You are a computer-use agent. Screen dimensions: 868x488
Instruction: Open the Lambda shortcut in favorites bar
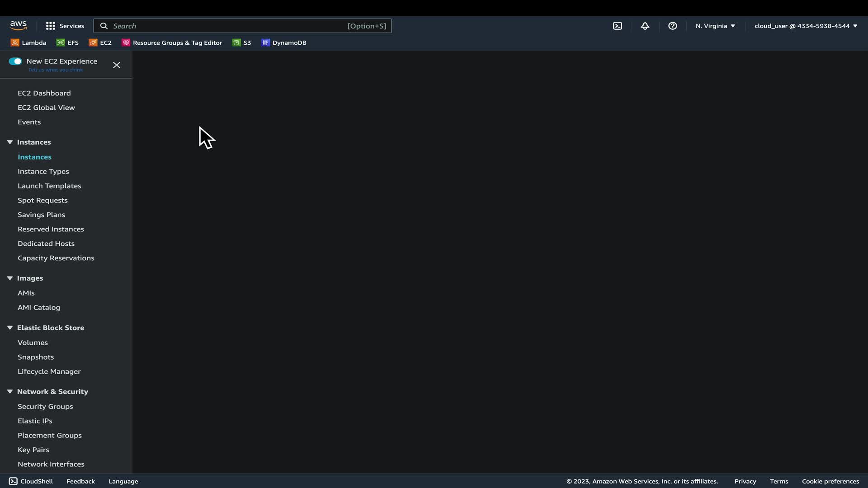click(x=28, y=42)
